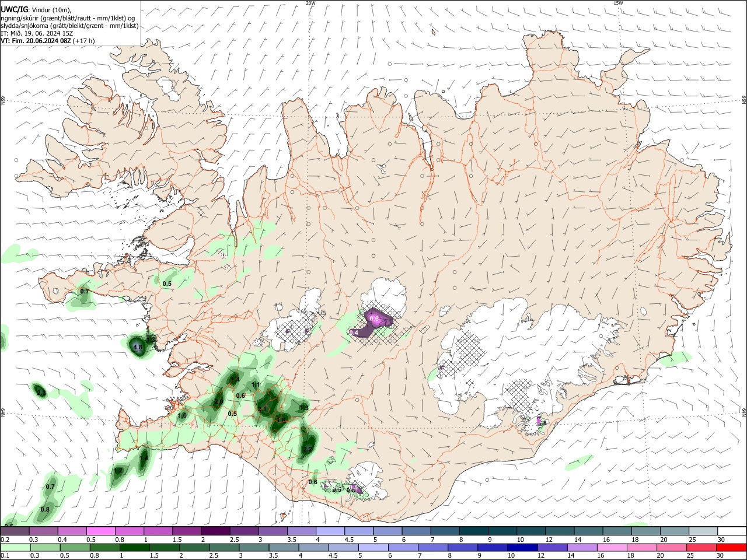Viewport: 747px width, 560px height.
Task: Click the light lavender 4–4.5 upper legend swatch
Action: point(329,531)
